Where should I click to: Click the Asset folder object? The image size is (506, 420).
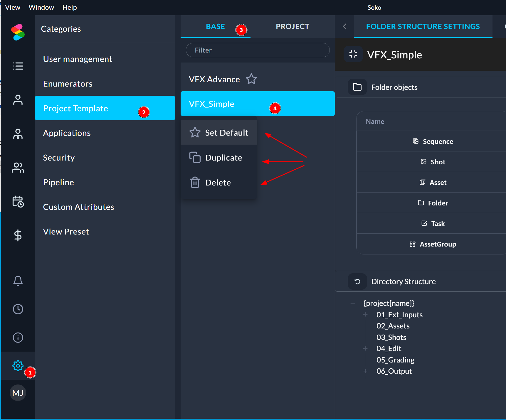point(431,182)
